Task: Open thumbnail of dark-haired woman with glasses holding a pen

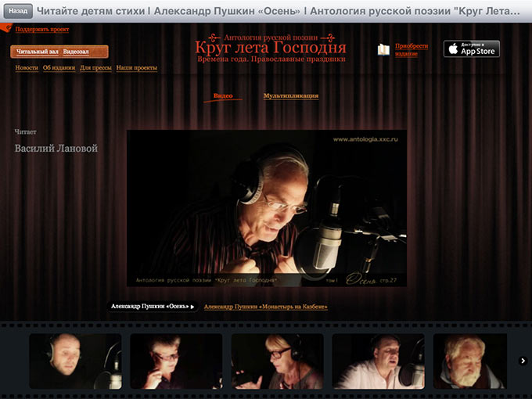Action: (x=176, y=361)
